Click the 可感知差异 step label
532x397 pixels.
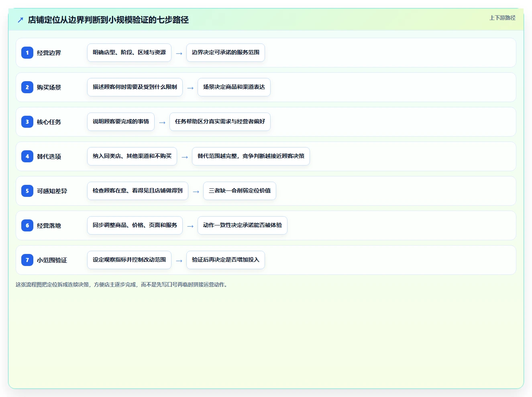(x=52, y=191)
